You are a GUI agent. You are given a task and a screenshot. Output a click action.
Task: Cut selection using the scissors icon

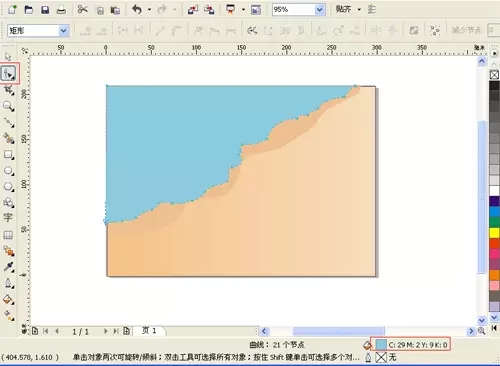click(x=82, y=9)
